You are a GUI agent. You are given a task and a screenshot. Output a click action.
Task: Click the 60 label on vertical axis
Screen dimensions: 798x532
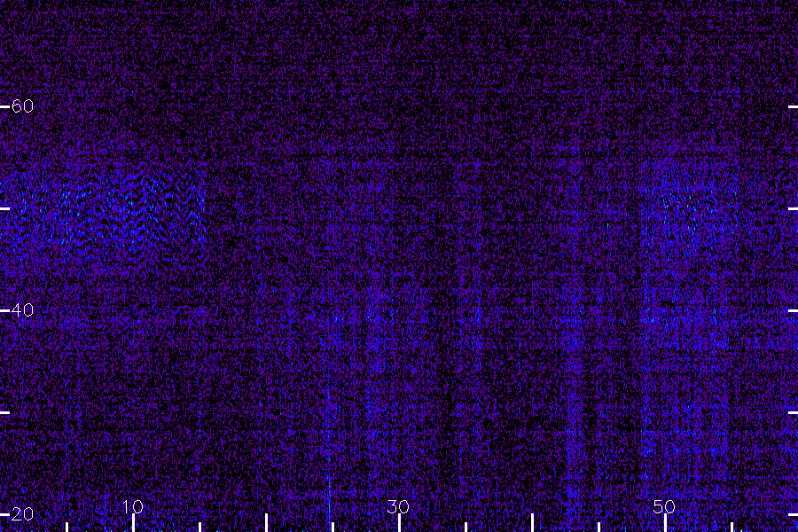click(x=22, y=106)
